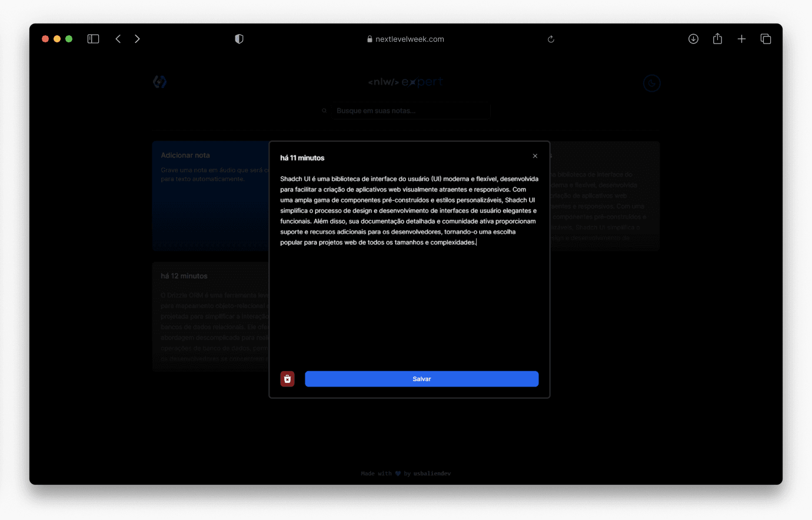Viewport: 812px width, 520px height.
Task: Click the nlw expert header logo
Action: tap(405, 82)
